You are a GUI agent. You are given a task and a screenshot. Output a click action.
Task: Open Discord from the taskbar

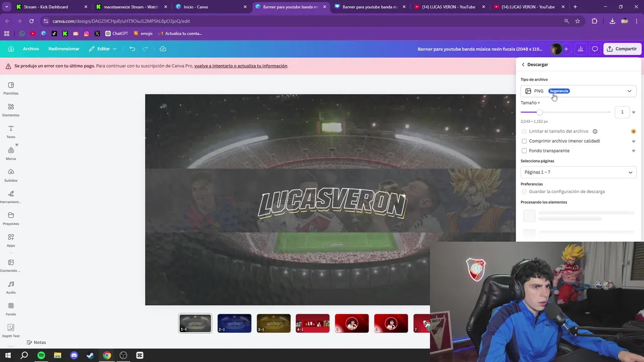click(x=74, y=355)
